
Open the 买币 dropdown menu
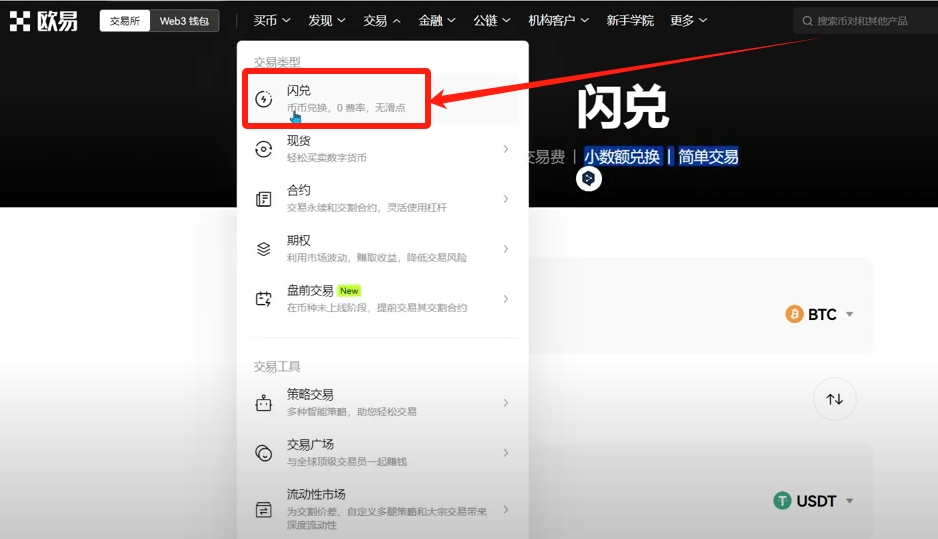click(x=272, y=21)
